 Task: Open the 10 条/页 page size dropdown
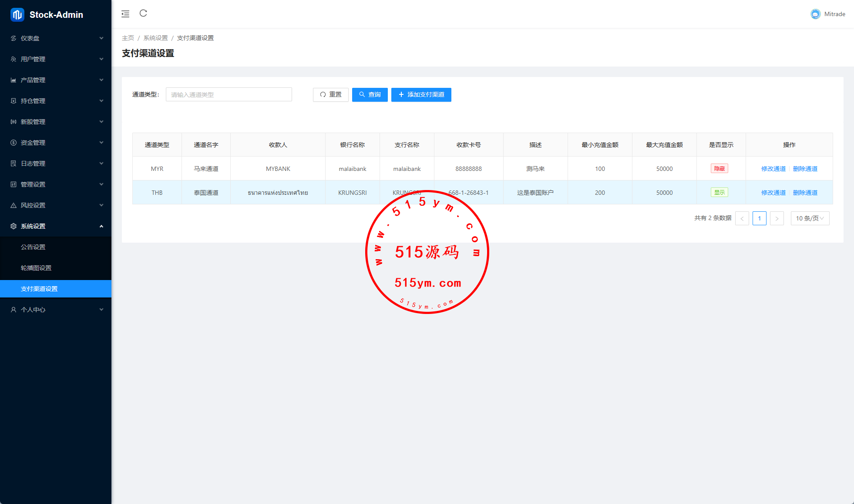click(x=810, y=218)
